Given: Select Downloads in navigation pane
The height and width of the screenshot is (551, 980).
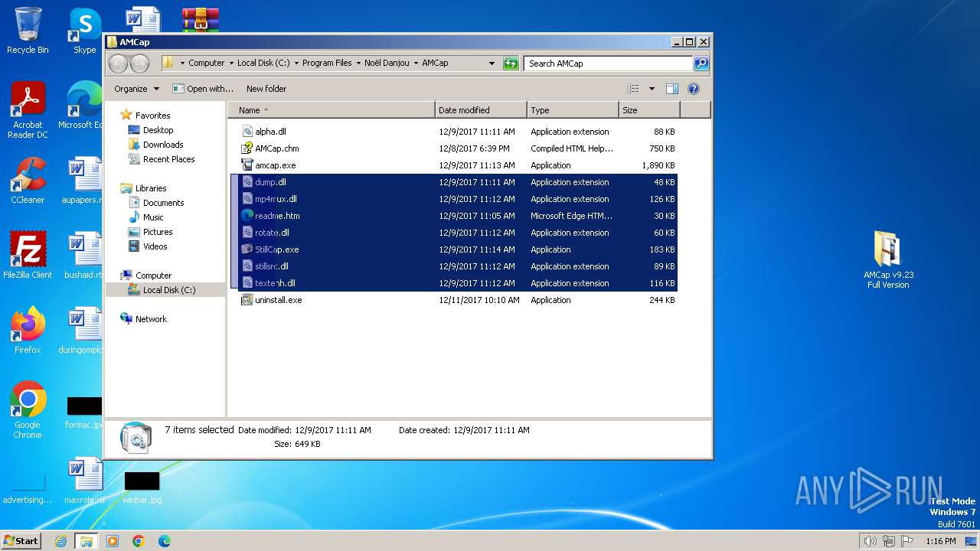Looking at the screenshot, I should (x=163, y=145).
